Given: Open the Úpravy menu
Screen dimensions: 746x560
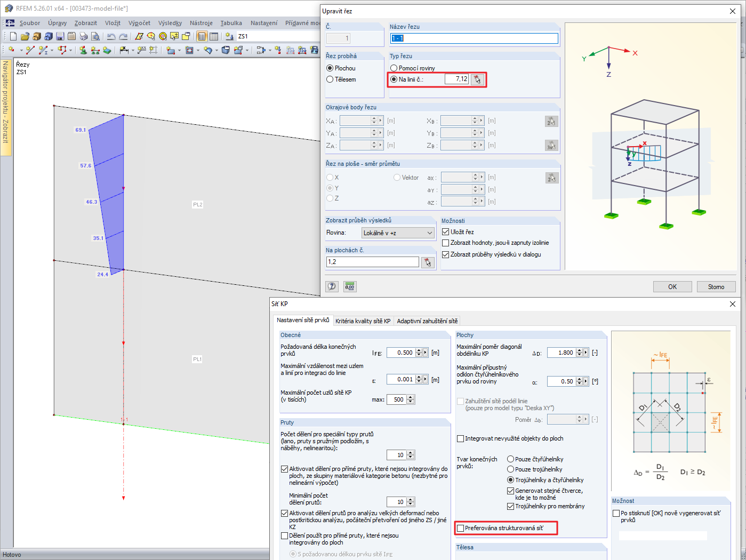Looking at the screenshot, I should (x=57, y=23).
